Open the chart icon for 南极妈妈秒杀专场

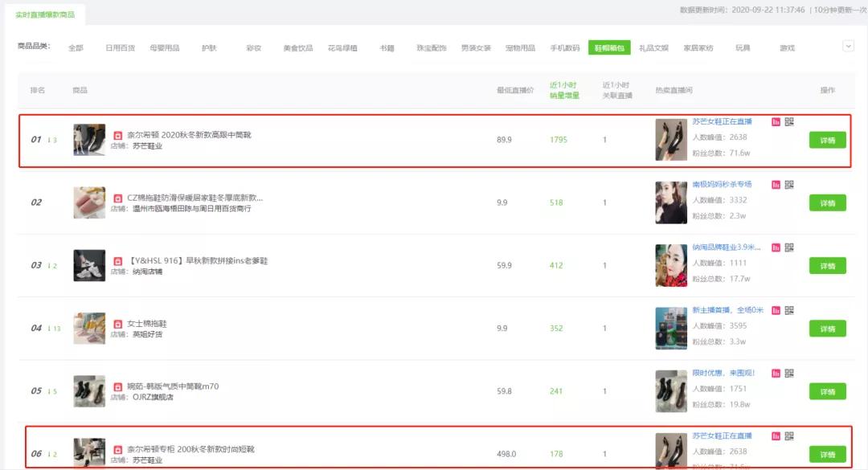click(776, 185)
